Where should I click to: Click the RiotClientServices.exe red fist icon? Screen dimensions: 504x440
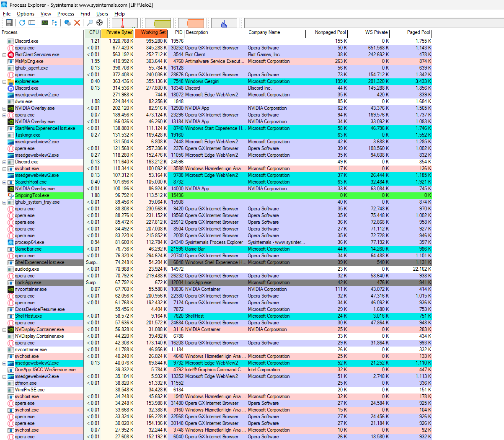click(11, 54)
